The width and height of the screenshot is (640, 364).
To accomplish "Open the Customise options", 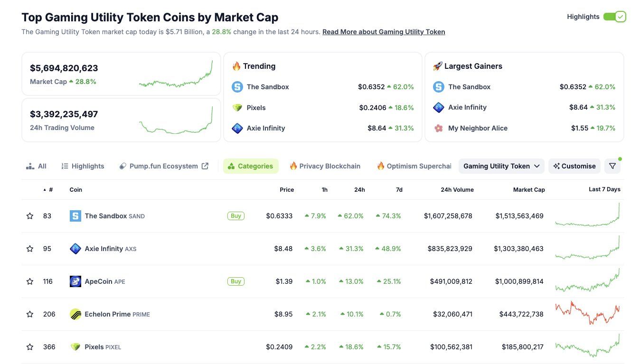I will 574,166.
